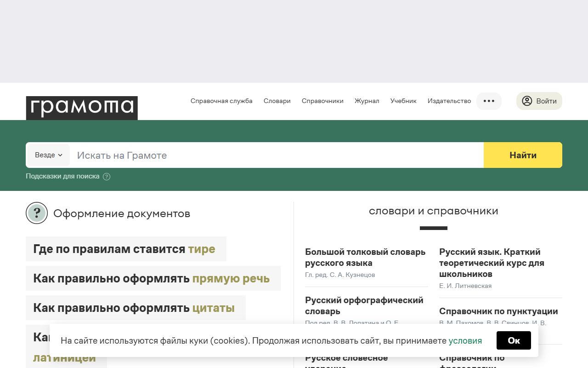Open Русский орфографический словарь link
Image resolution: width=588 pixels, height=368 pixels.
tap(364, 305)
